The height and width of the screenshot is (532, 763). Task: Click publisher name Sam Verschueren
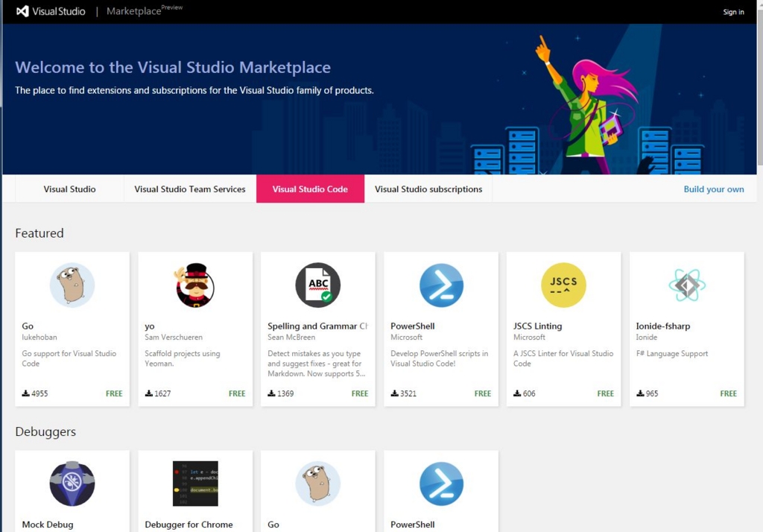174,338
